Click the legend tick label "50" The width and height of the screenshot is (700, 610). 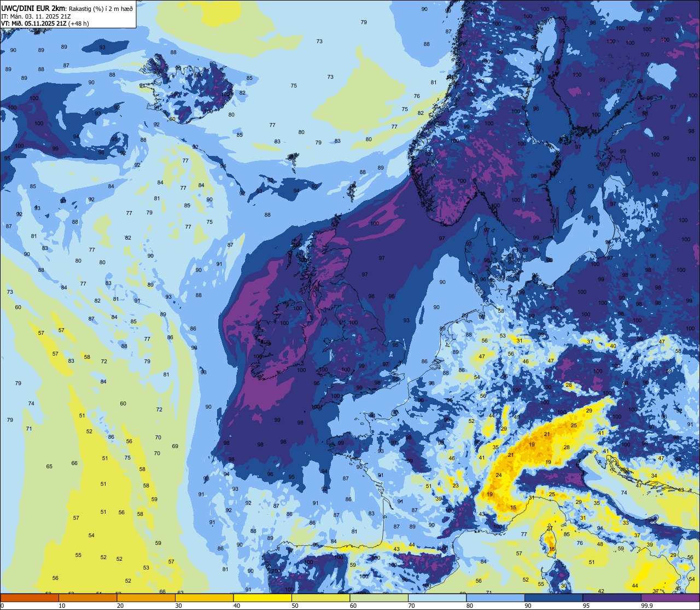[295, 606]
